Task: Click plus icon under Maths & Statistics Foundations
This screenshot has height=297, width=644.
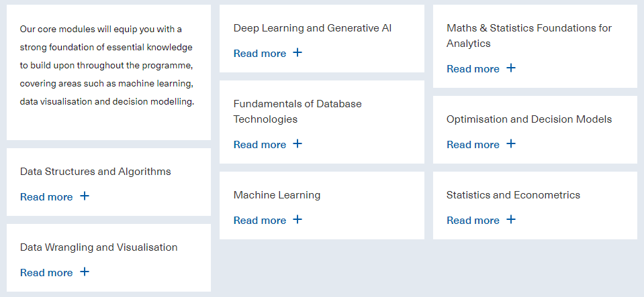Action: tap(510, 68)
